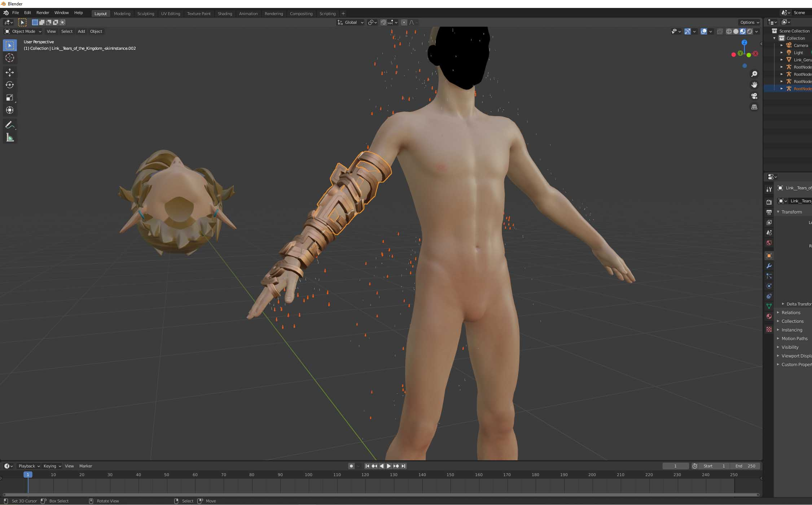812x505 pixels.
Task: Expand the Camera item in outliner
Action: 782,45
